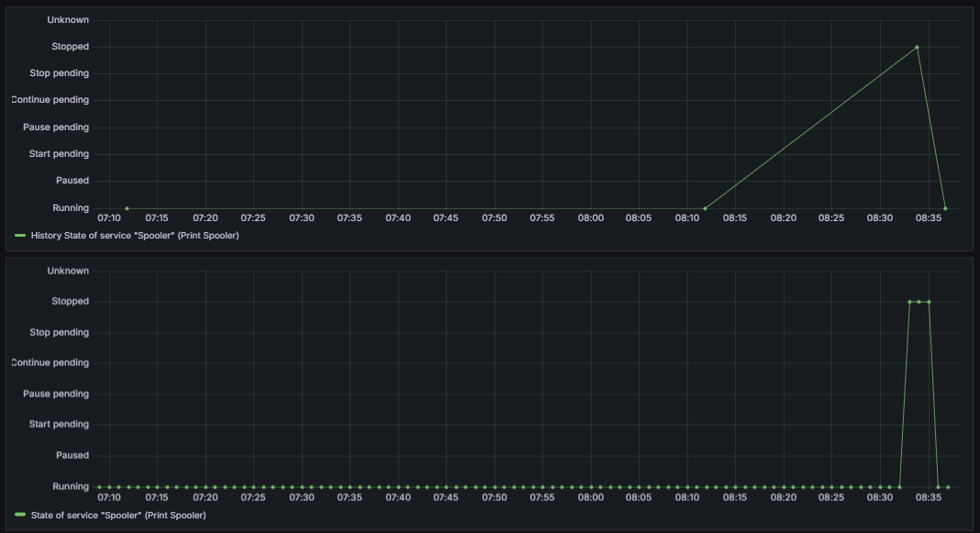Select Running data point near 08:12 in History State graph
The width and height of the screenshot is (980, 533).
coord(705,208)
